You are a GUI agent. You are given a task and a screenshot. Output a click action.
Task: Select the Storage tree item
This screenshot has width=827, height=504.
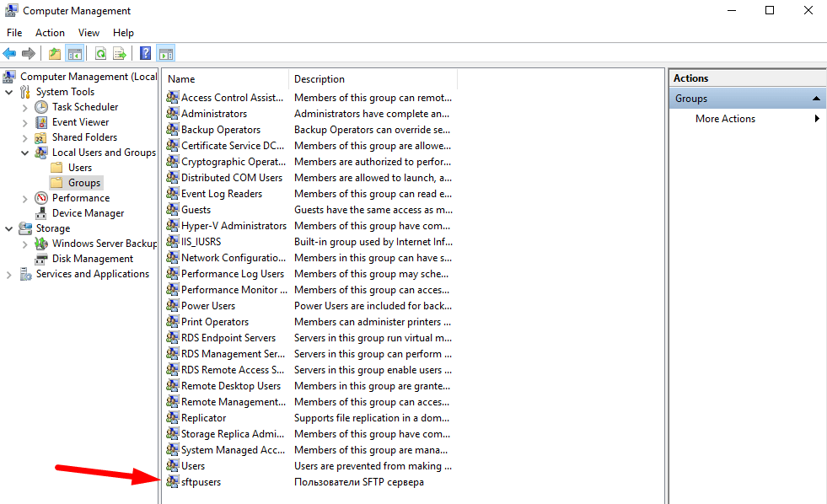tap(53, 228)
